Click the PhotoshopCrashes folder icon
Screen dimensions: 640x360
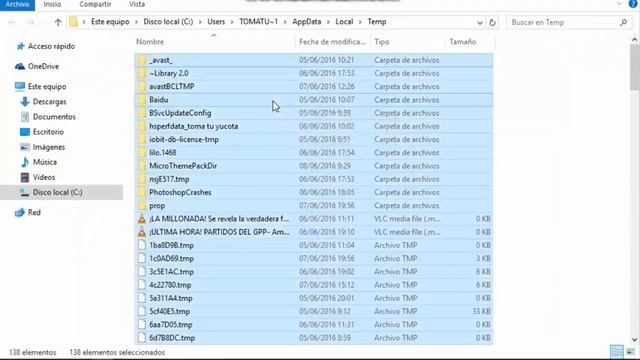pyautogui.click(x=142, y=192)
